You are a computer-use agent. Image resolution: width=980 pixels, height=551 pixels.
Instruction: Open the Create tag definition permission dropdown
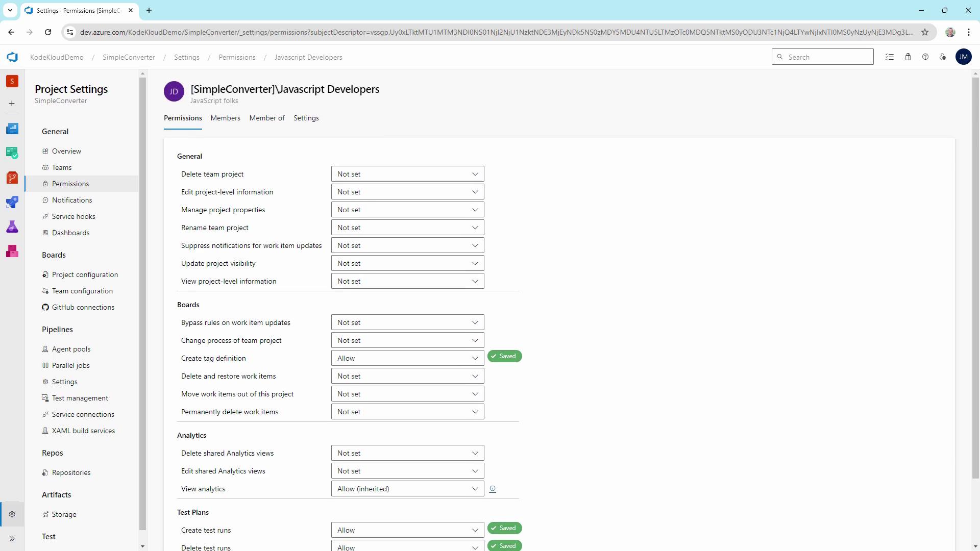pos(407,358)
